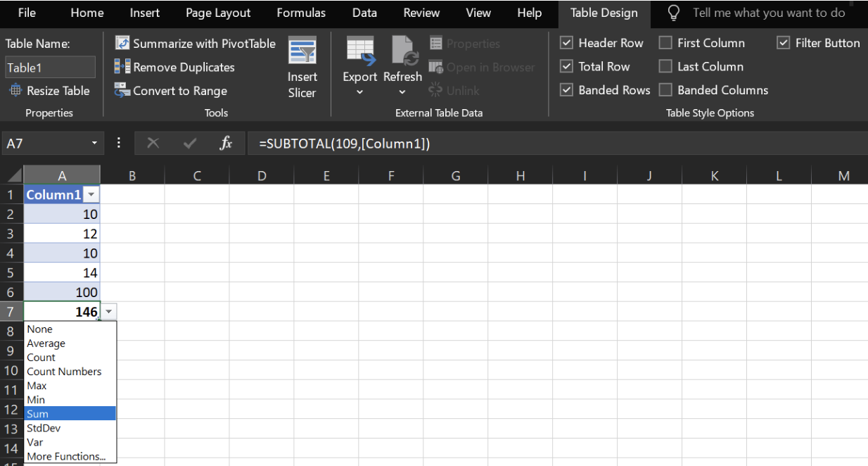Open the Help tab

coord(530,13)
